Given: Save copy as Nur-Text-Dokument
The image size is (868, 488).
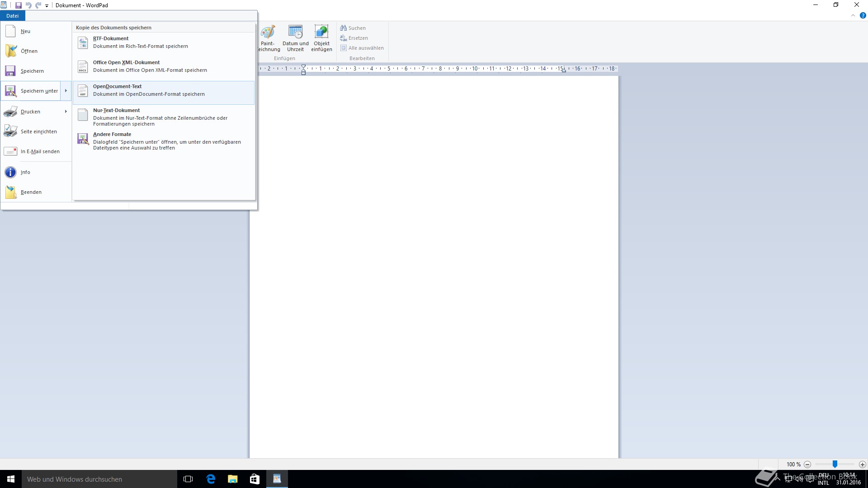Looking at the screenshot, I should 164,117.
